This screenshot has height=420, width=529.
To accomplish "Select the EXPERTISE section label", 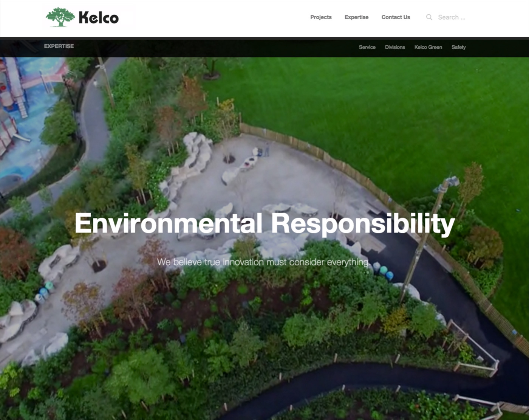I will point(59,46).
